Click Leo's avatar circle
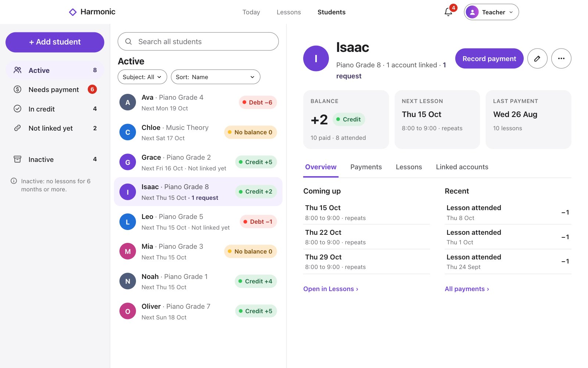The image size is (588, 368). tap(128, 222)
